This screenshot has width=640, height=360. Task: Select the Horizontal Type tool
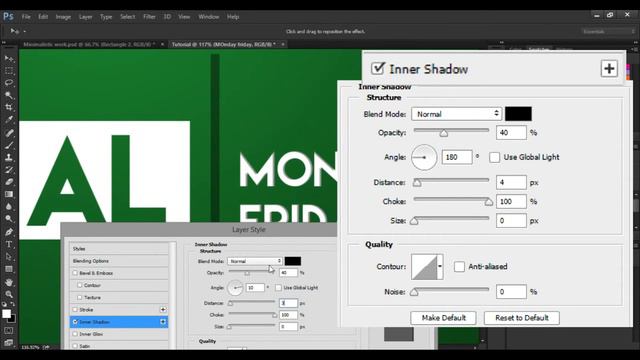click(9, 244)
